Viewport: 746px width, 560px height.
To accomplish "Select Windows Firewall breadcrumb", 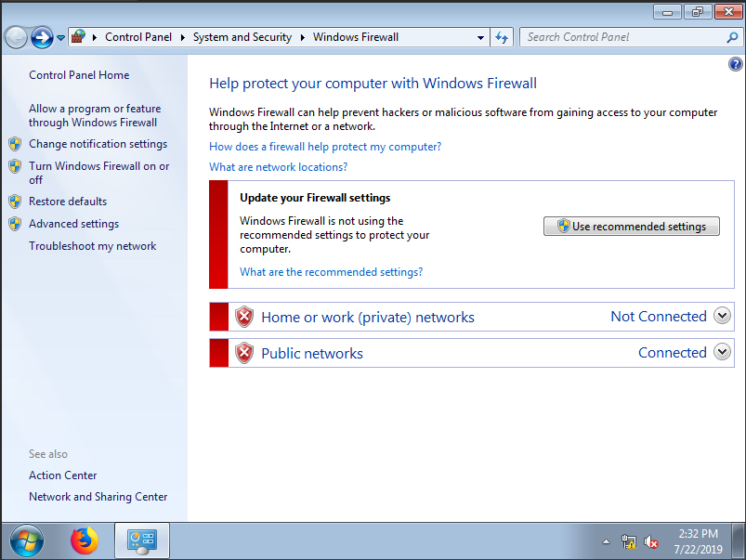I will point(356,37).
